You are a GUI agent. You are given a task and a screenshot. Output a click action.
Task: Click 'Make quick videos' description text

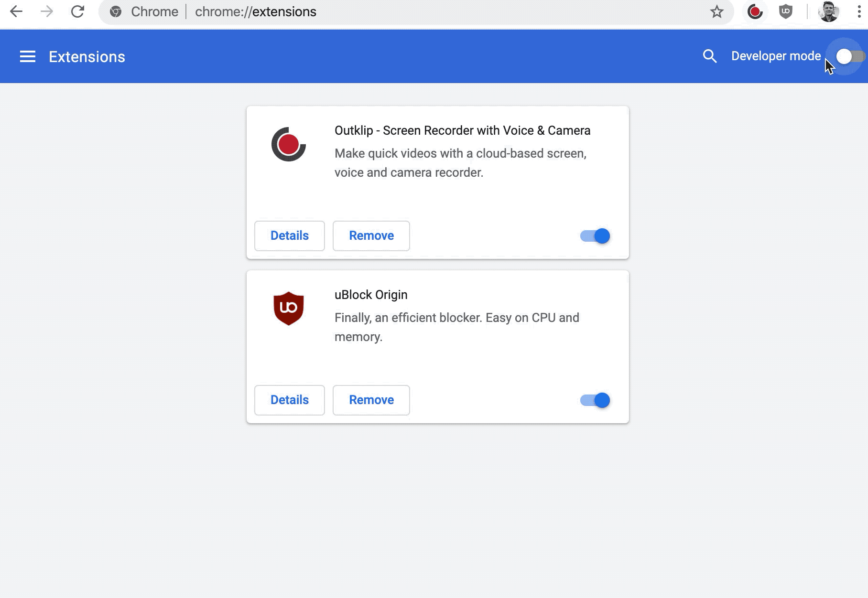tap(460, 163)
